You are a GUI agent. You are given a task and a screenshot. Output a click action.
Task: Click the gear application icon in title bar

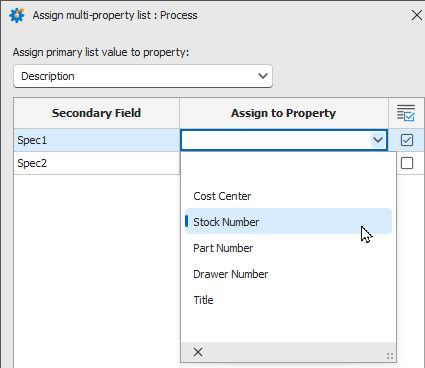coord(17,15)
